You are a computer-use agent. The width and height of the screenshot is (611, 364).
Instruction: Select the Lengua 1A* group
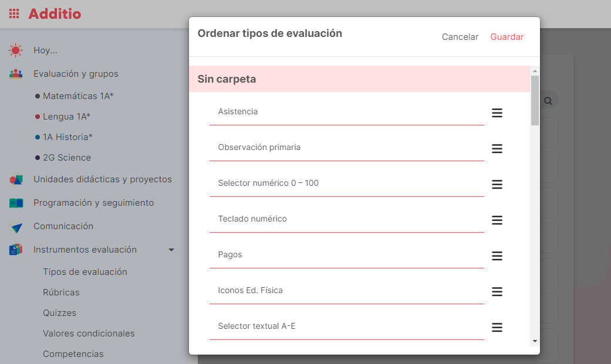tap(66, 117)
